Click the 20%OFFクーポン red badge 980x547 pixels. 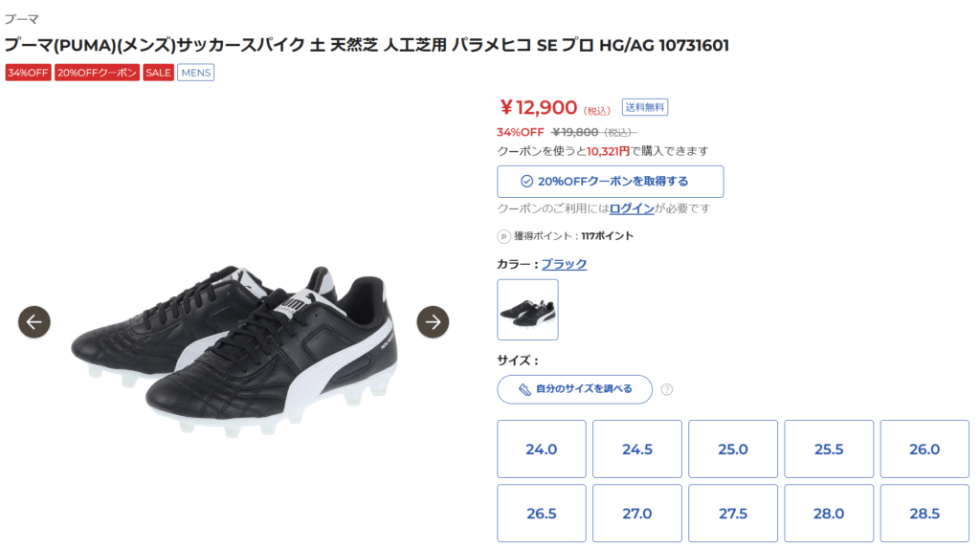(x=97, y=73)
